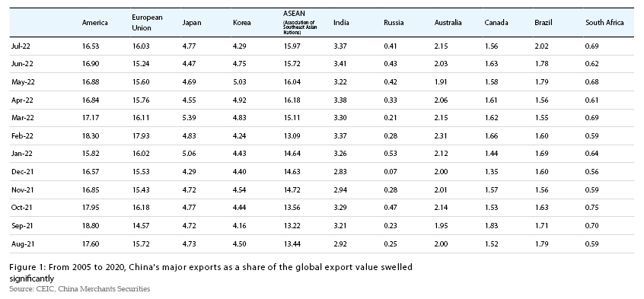
Task: Click Japan value 5.39 in Mar-22
Action: [x=189, y=117]
